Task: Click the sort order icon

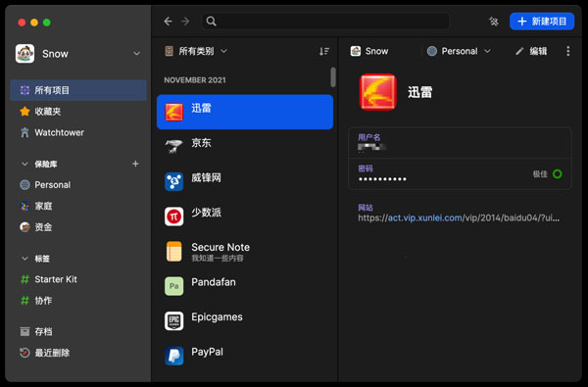Action: tap(324, 51)
